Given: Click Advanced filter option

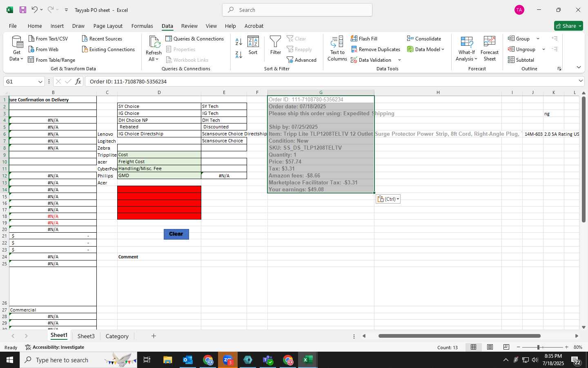Looking at the screenshot, I should (x=302, y=60).
